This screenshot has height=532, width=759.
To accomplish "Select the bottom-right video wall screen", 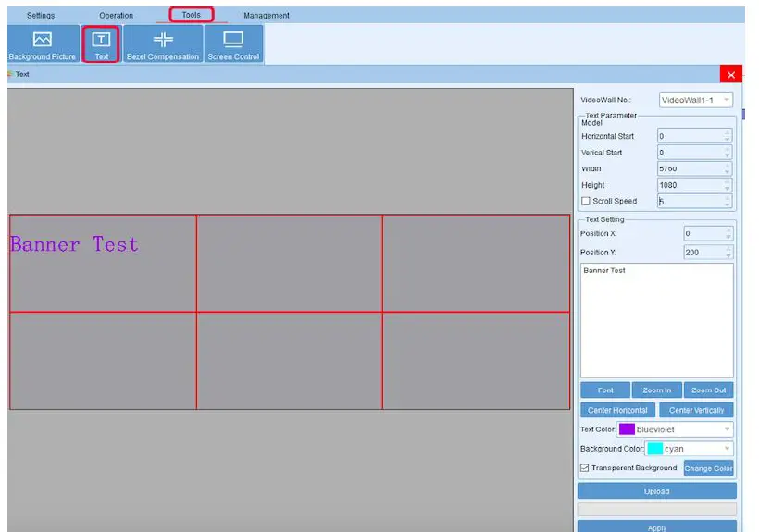I will 476,361.
